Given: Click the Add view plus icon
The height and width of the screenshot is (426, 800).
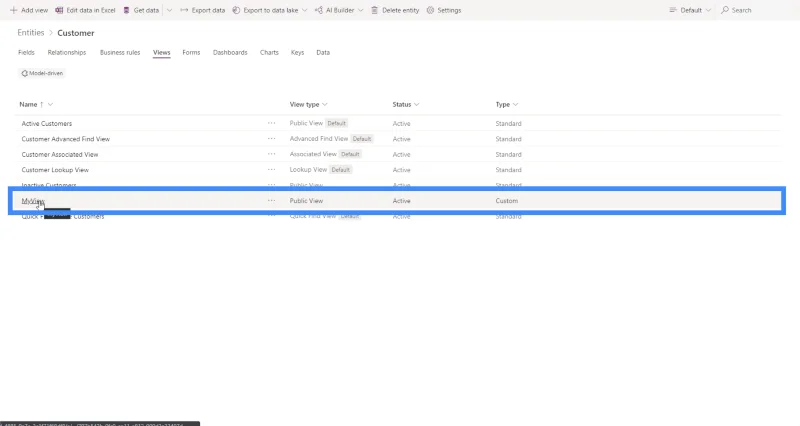Looking at the screenshot, I should 13,10.
